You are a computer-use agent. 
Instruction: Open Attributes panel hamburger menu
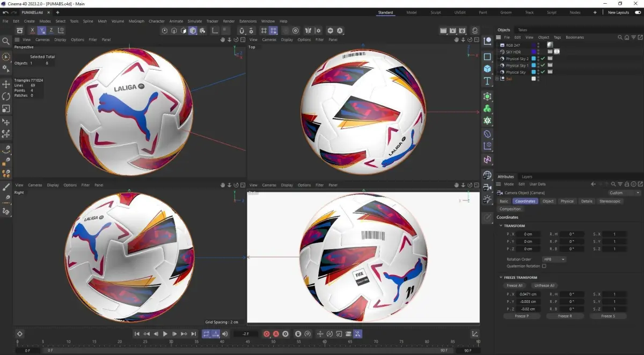pyautogui.click(x=499, y=184)
